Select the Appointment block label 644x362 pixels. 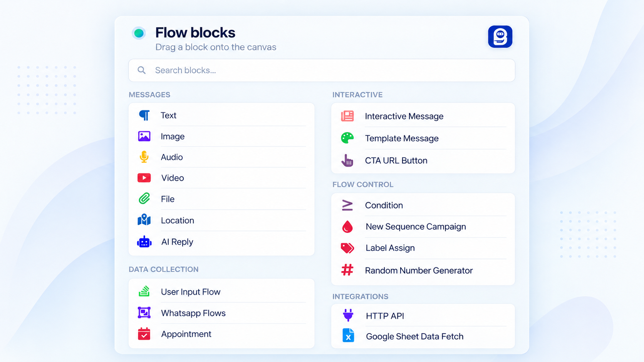point(186,334)
